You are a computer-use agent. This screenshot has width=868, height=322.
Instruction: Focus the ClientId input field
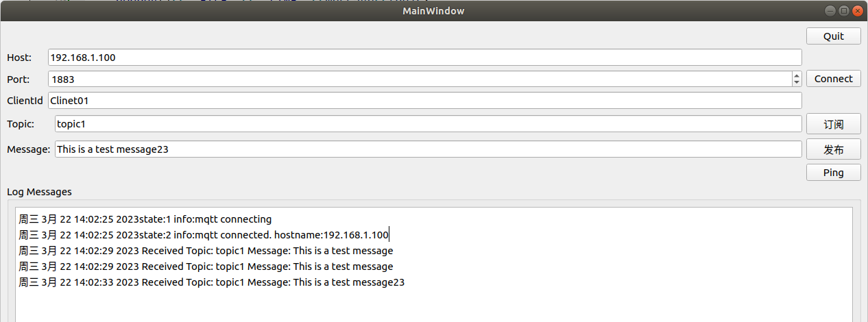pos(424,101)
